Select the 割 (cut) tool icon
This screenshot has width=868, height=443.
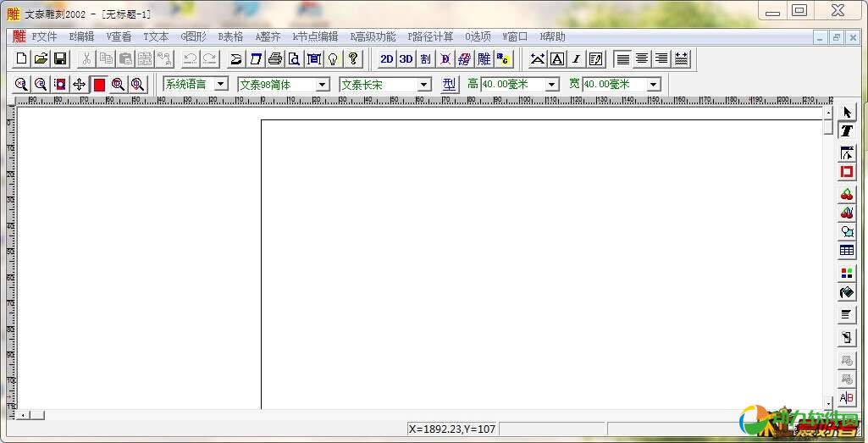point(425,58)
